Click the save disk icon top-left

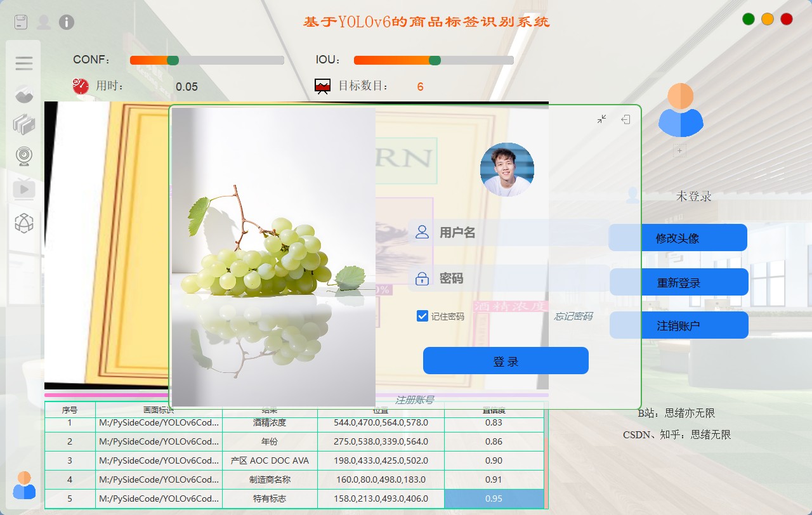coord(21,22)
